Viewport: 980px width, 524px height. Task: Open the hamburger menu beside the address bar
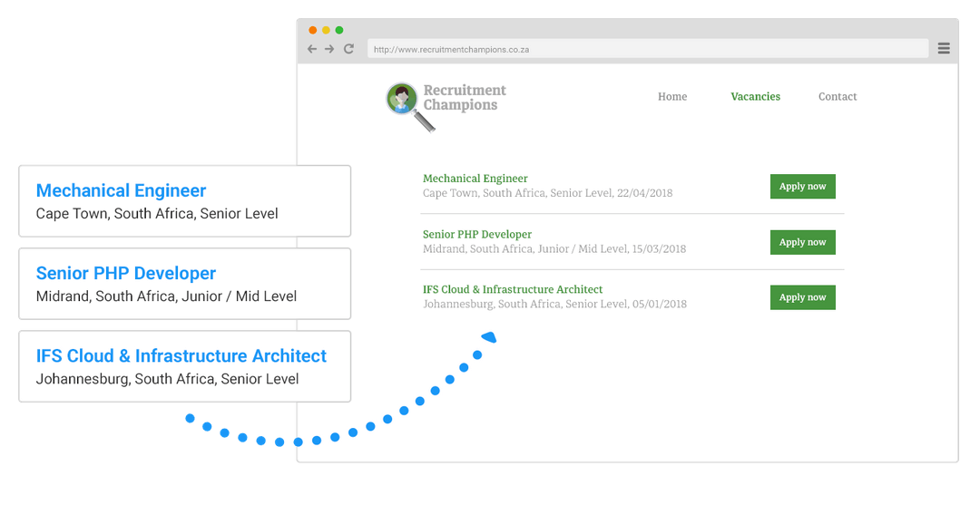click(944, 47)
